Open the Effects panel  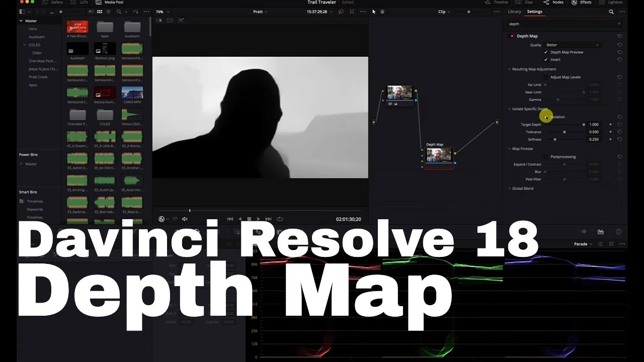tap(581, 3)
